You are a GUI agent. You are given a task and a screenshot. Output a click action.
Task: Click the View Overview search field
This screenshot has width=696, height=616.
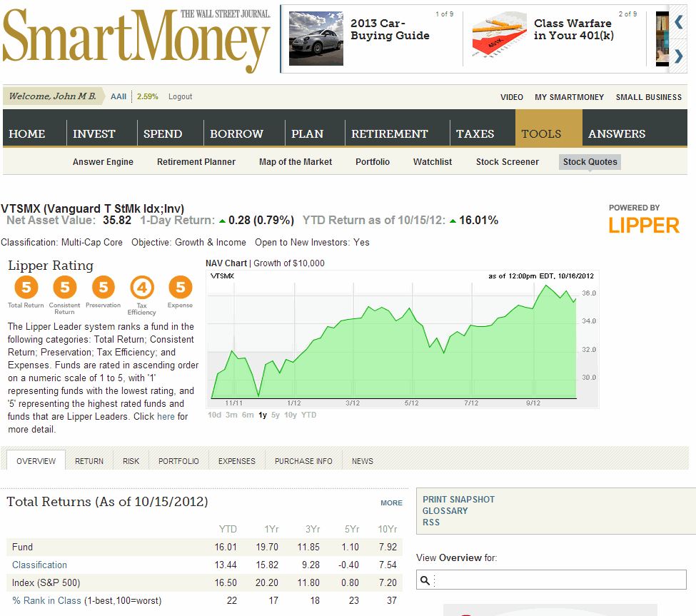pyautogui.click(x=560, y=580)
